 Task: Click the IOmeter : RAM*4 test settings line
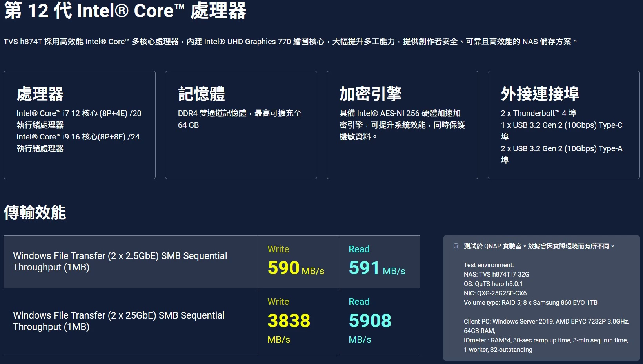point(546,345)
